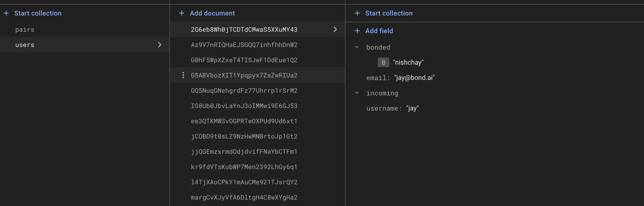This screenshot has height=206, width=644.
Task: Click the "nishchay" bonded array value
Action: click(x=408, y=62)
